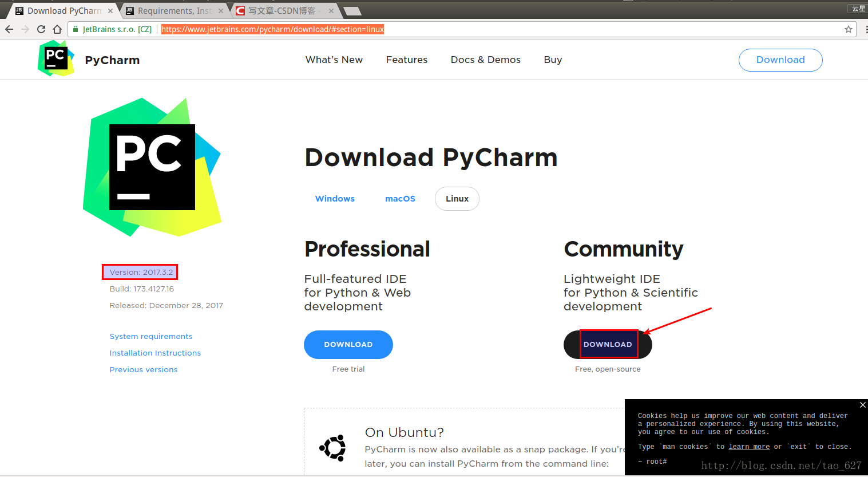The height and width of the screenshot is (477, 868).
Task: Open the What's New menu
Action: click(334, 60)
